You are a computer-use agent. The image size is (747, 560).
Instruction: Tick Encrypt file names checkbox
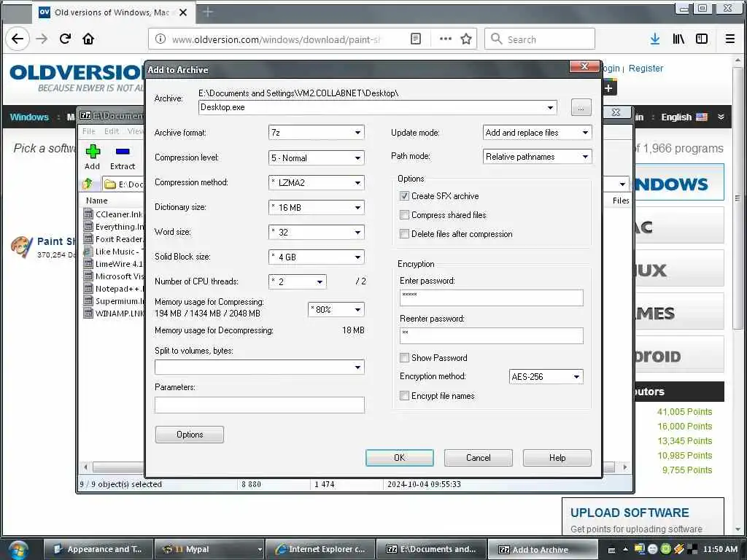pos(404,396)
